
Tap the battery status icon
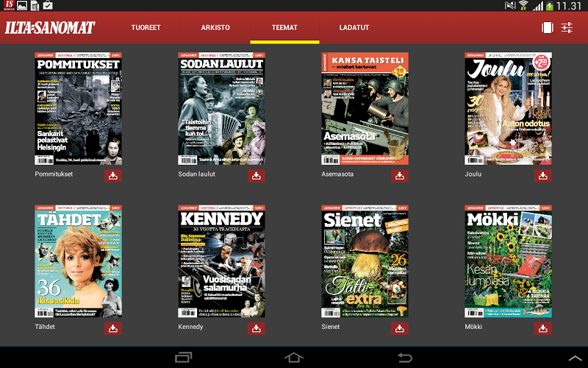tap(549, 6)
